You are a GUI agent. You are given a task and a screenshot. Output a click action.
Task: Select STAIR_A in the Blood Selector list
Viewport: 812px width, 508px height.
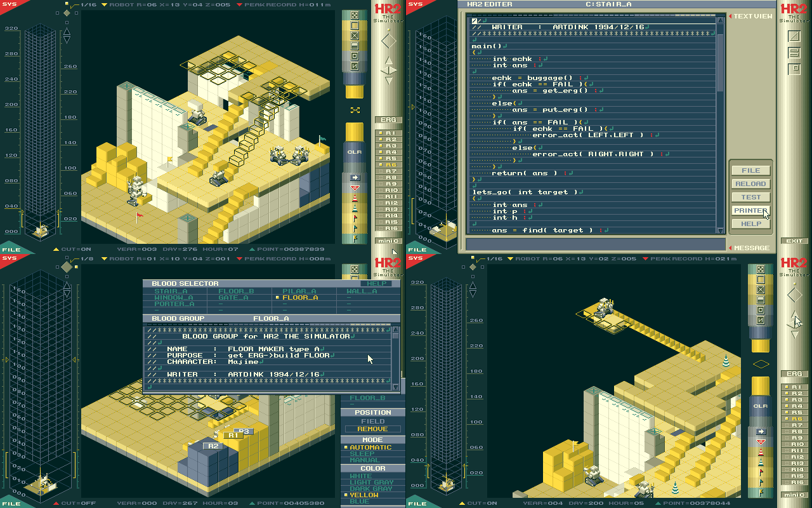[x=171, y=291]
